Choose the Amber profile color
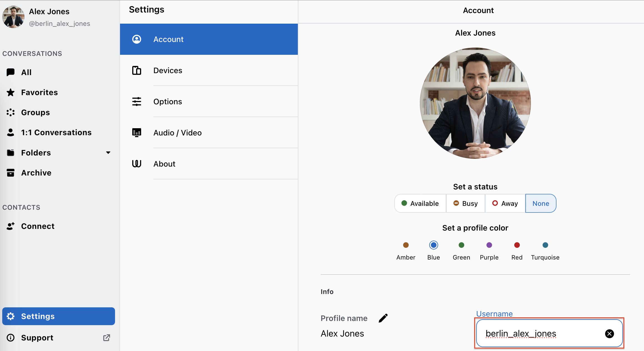 pos(406,245)
